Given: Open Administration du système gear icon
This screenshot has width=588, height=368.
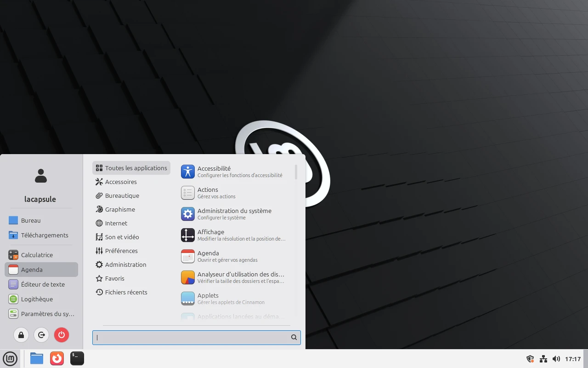Looking at the screenshot, I should (188, 214).
